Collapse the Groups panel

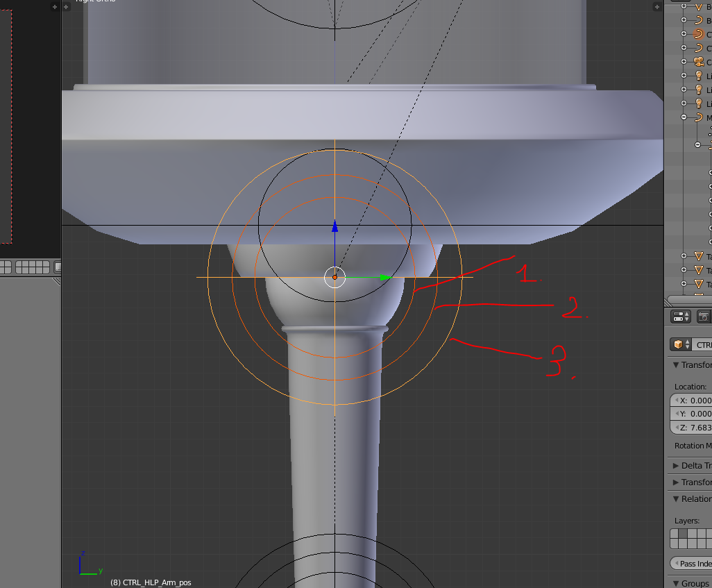[x=676, y=583]
